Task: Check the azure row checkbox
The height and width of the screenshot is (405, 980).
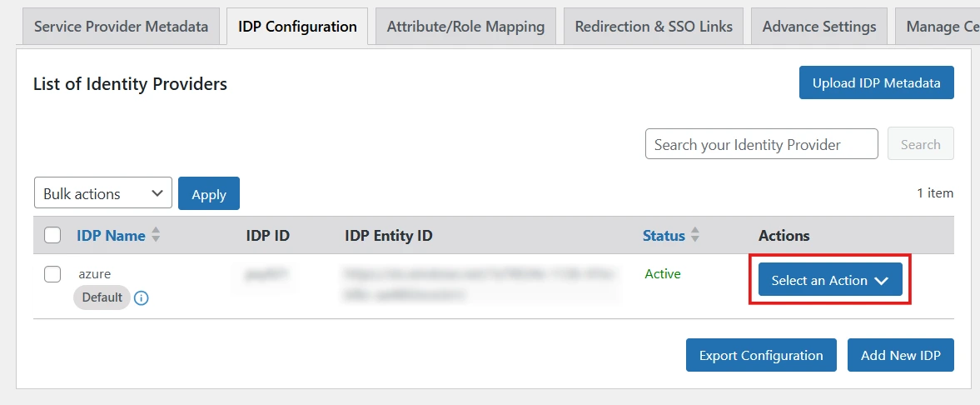Action: click(x=52, y=274)
